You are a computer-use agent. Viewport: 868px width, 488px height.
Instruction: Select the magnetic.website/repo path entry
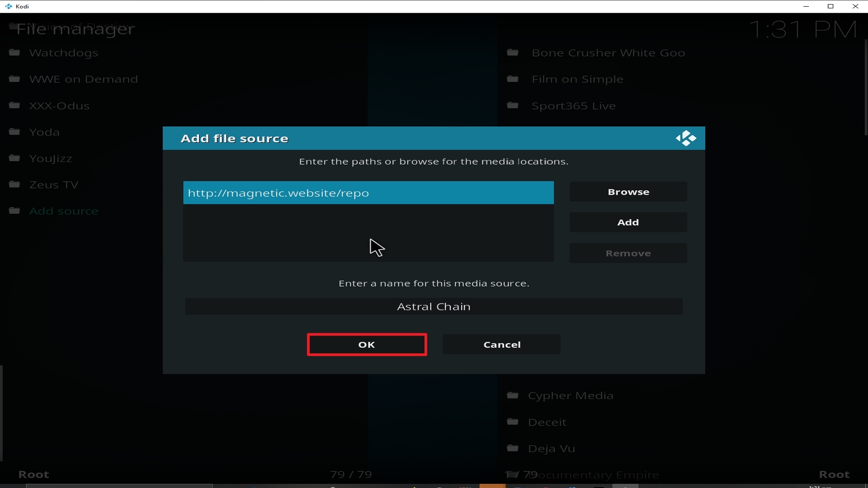[x=368, y=193]
